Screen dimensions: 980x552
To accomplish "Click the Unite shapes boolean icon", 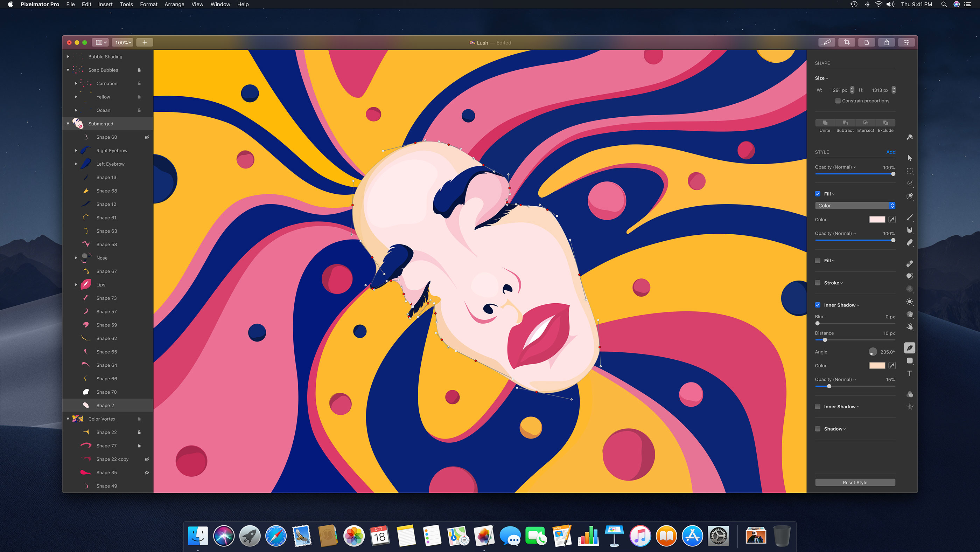I will click(x=825, y=123).
